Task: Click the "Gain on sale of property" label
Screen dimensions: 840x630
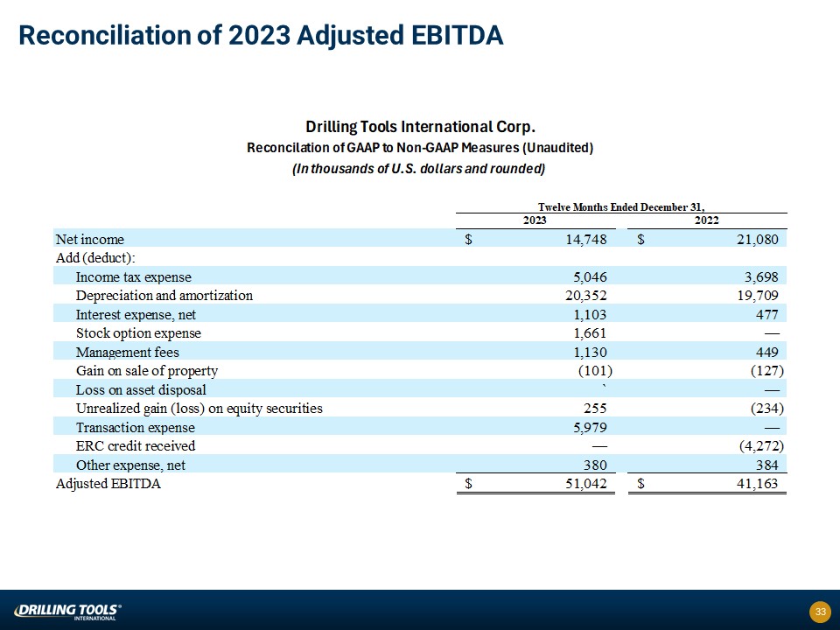Action: [x=147, y=371]
